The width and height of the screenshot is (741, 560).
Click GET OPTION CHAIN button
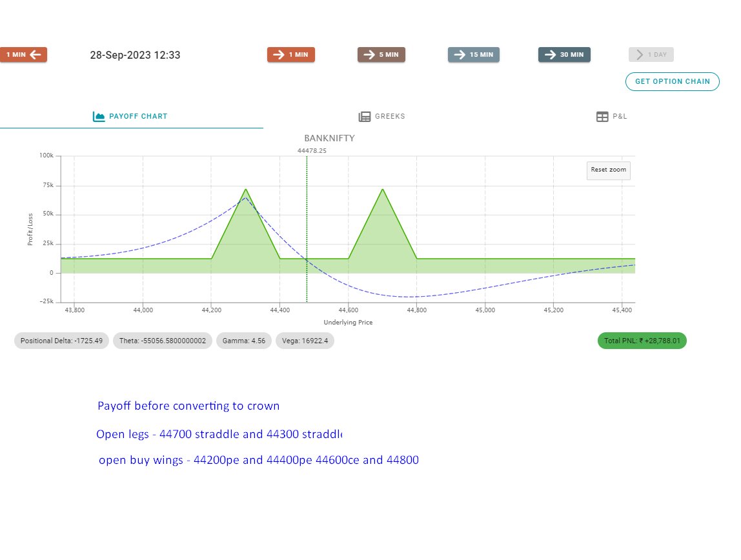click(673, 82)
